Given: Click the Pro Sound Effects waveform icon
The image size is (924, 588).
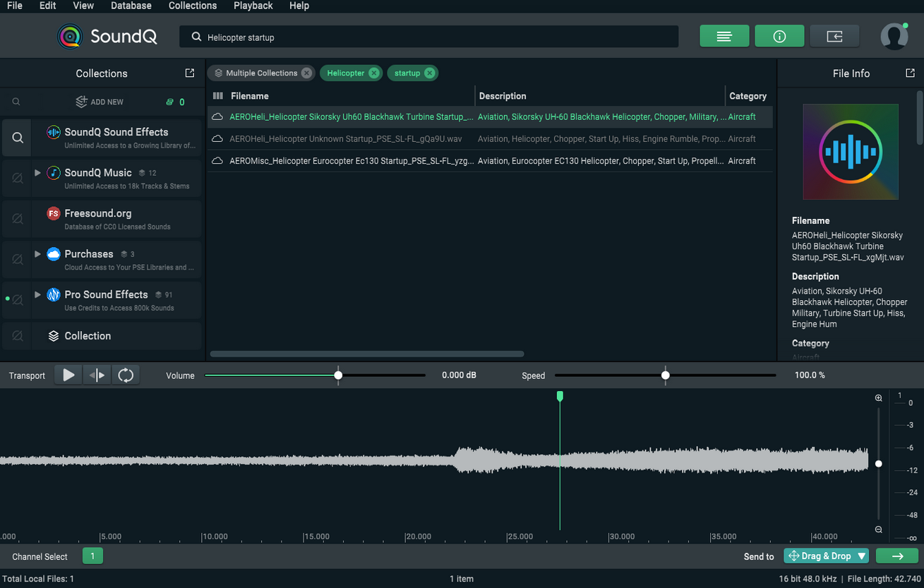Looking at the screenshot, I should pos(54,294).
